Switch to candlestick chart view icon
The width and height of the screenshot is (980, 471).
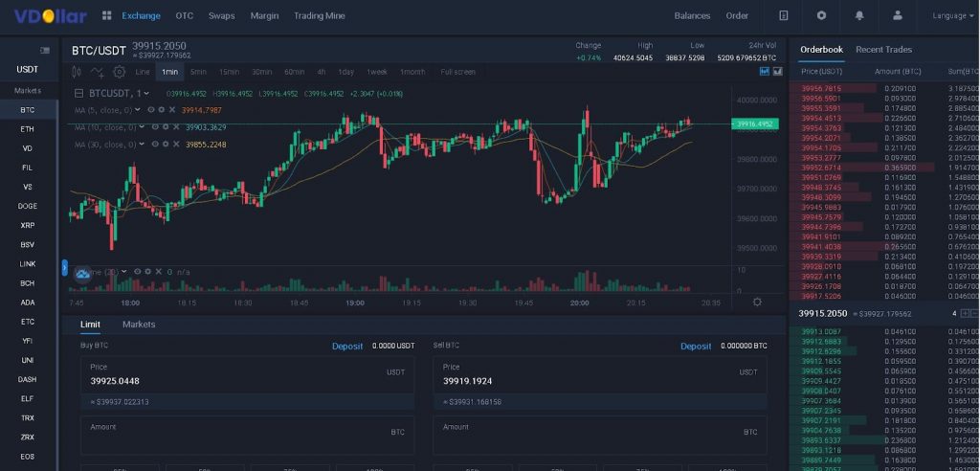pos(764,71)
